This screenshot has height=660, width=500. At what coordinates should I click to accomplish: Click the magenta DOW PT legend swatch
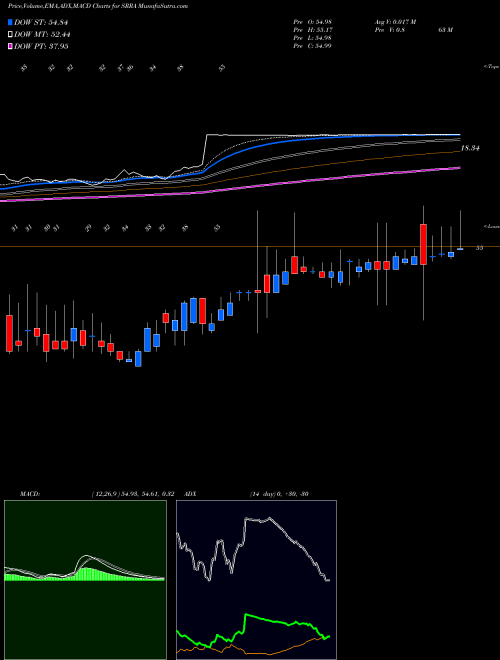tap(10, 46)
